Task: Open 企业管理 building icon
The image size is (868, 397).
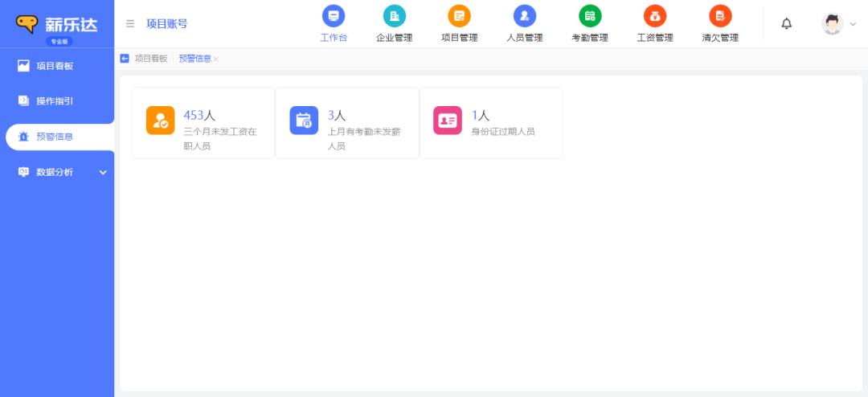Action: click(x=394, y=15)
